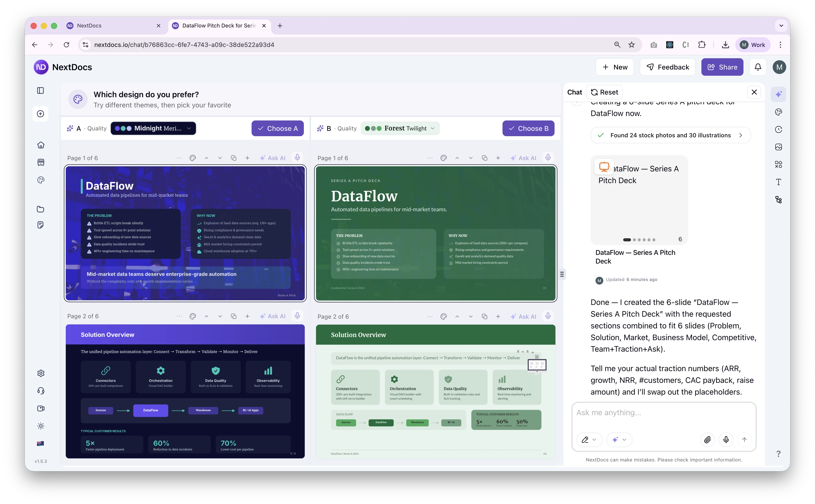The height and width of the screenshot is (504, 815).
Task: Open version history clock icon
Action: 779,129
